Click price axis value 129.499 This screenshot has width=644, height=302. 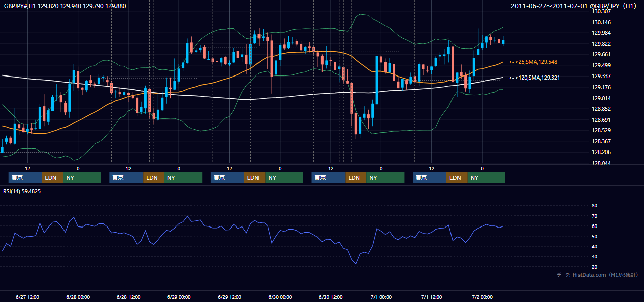tap(601, 65)
